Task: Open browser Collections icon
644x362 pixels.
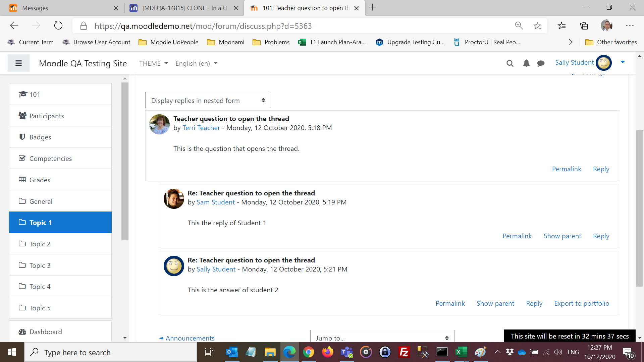Action: (x=584, y=25)
